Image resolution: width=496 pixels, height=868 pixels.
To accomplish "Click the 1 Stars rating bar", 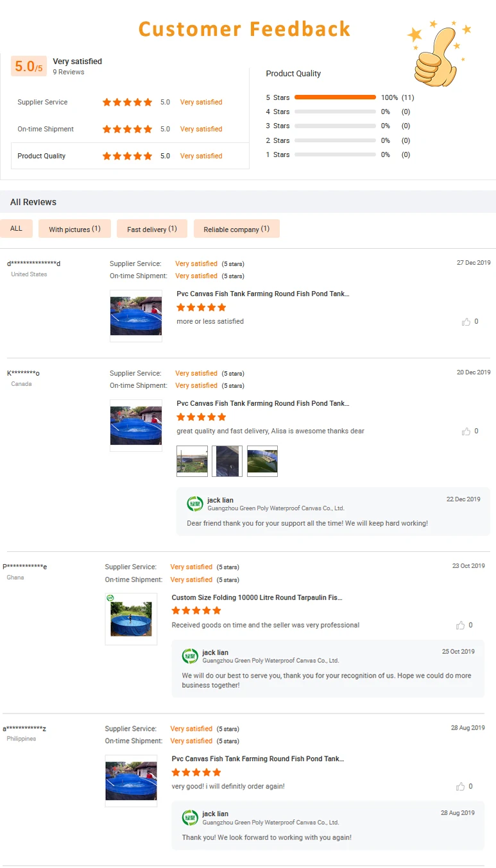I will point(335,154).
